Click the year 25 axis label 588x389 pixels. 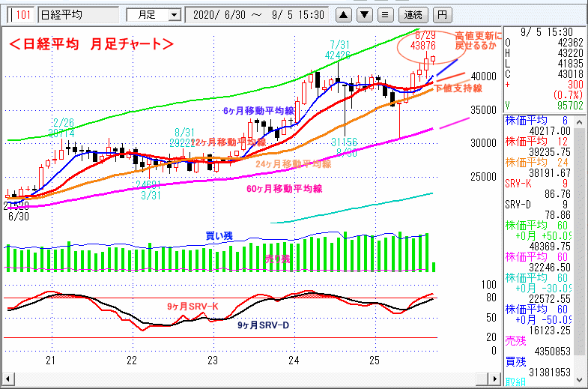click(x=375, y=361)
